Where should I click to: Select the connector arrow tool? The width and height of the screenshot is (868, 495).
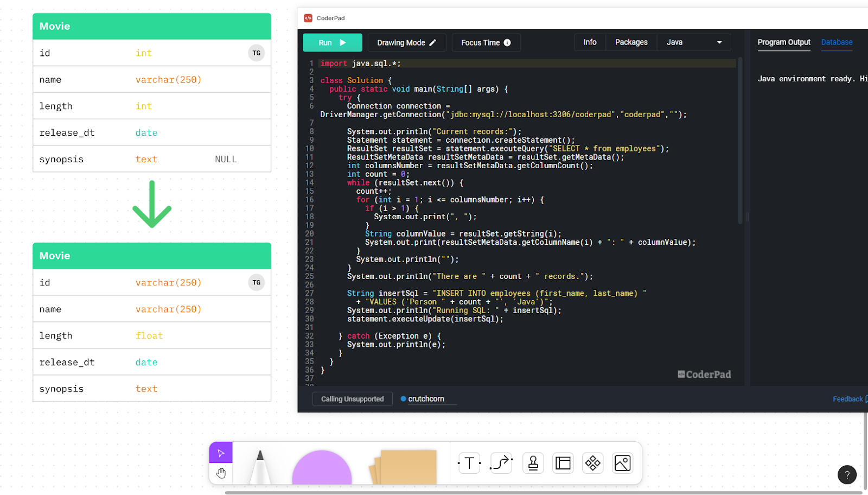click(x=500, y=463)
